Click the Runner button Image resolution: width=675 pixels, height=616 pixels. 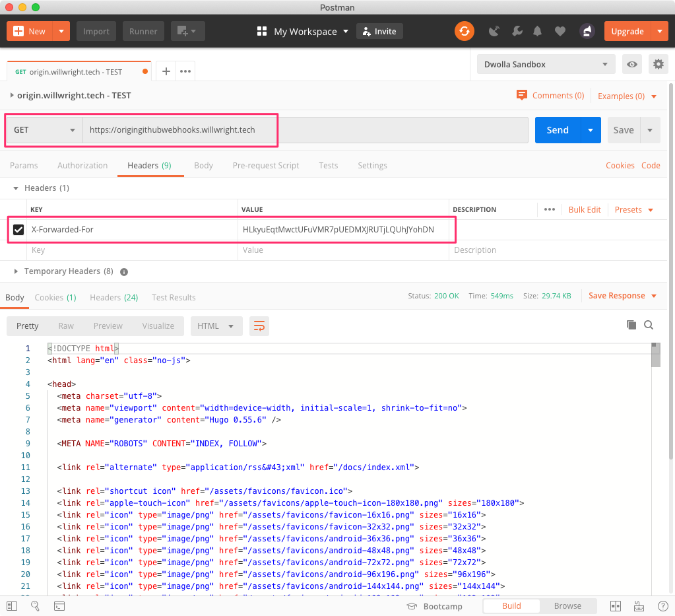(143, 32)
